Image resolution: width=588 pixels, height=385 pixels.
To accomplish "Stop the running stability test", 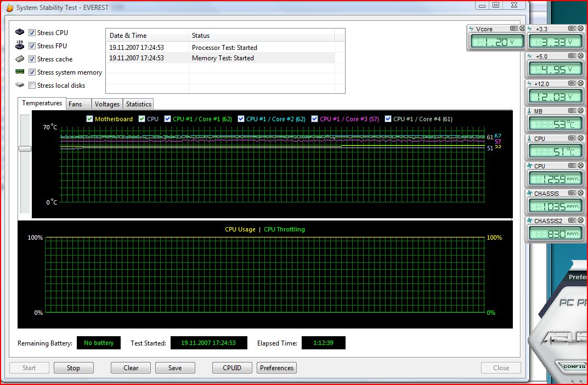I will point(73,368).
